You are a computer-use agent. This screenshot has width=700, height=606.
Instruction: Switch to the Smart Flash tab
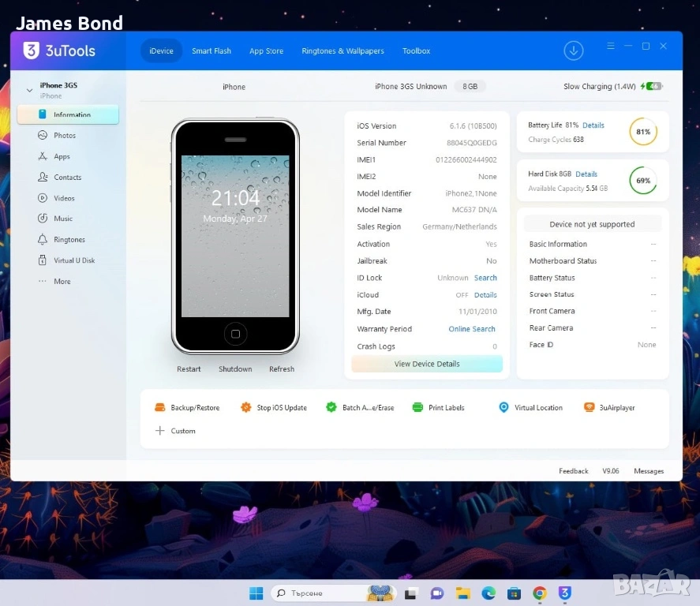click(211, 51)
